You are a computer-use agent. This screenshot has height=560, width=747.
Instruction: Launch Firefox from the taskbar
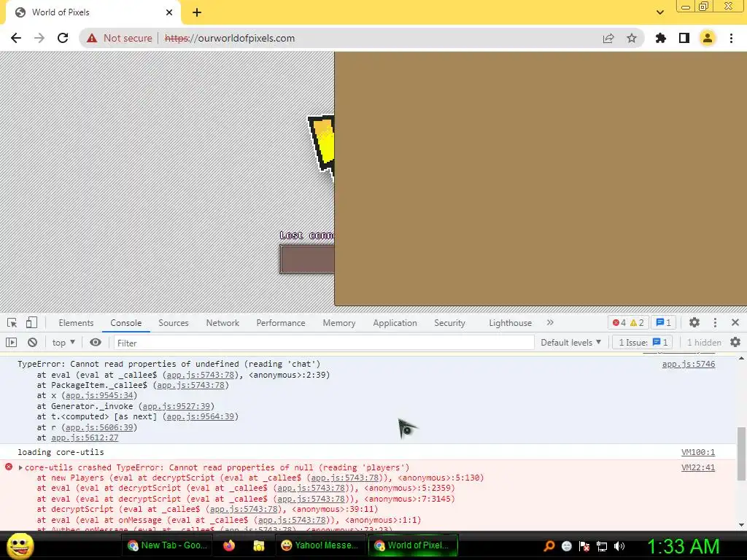pos(229,545)
